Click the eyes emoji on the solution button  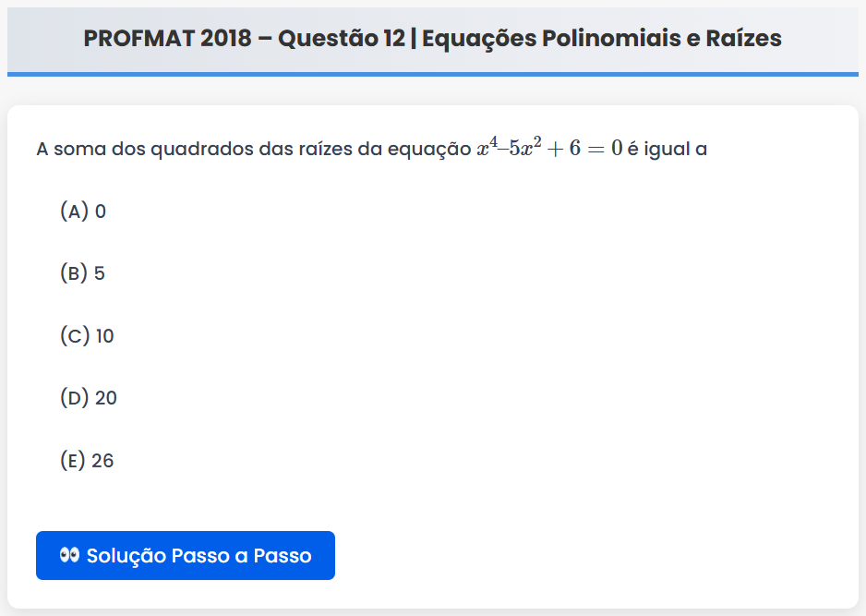click(70, 555)
